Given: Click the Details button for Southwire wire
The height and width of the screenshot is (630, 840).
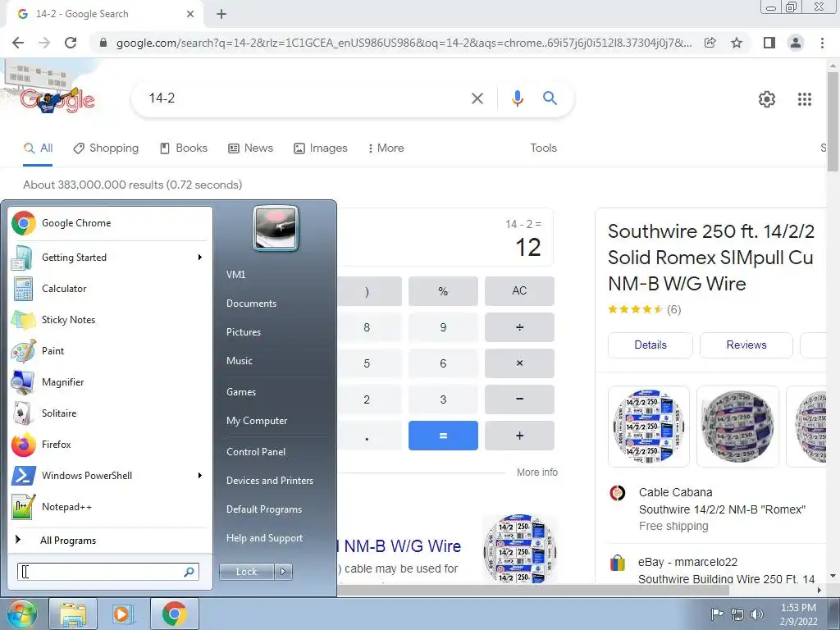Looking at the screenshot, I should pyautogui.click(x=651, y=345).
